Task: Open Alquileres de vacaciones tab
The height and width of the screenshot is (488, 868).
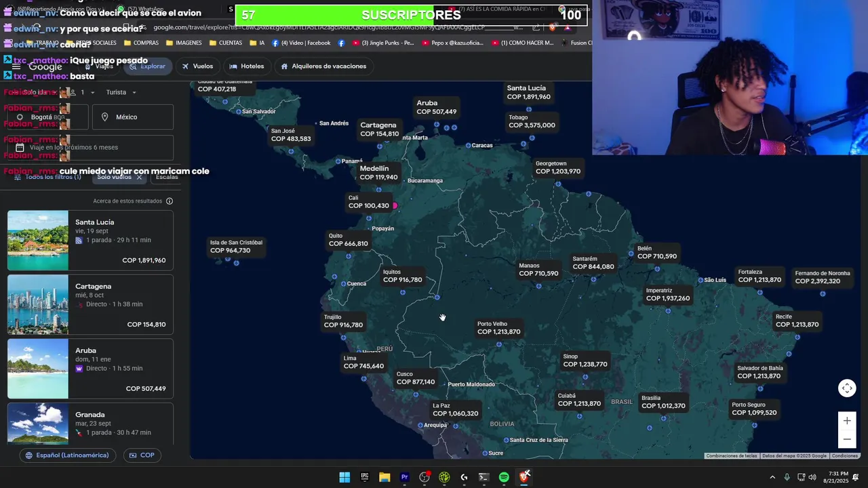Action: pos(323,66)
